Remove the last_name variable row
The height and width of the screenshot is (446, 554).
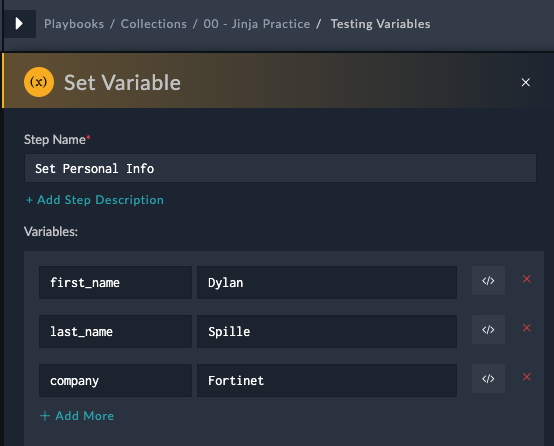tap(526, 328)
